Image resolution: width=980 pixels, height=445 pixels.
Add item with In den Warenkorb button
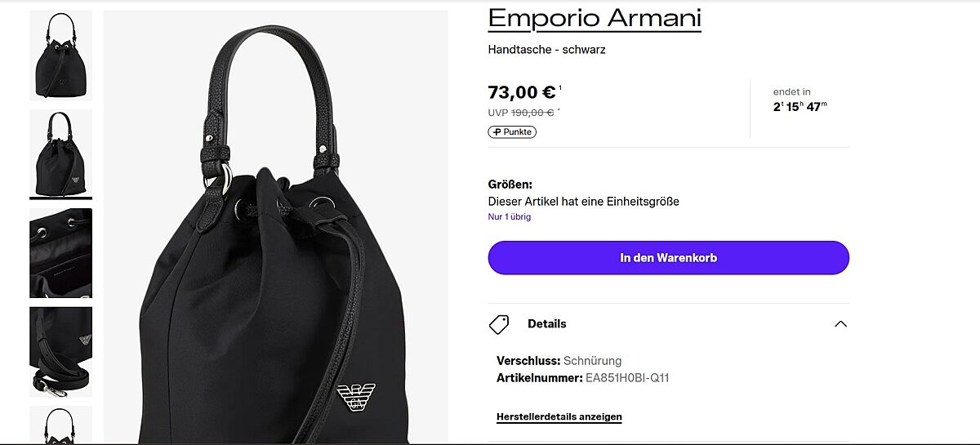(x=668, y=258)
